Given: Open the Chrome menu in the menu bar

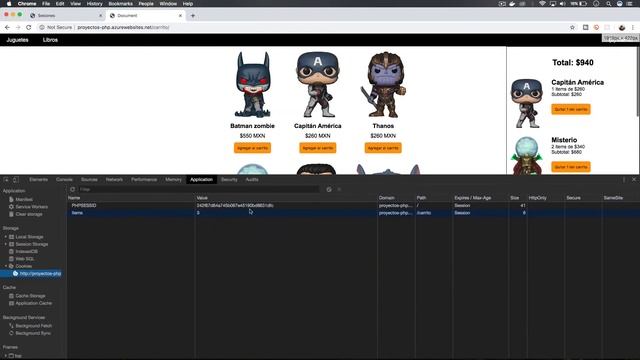Looking at the screenshot, I should (x=27, y=4).
